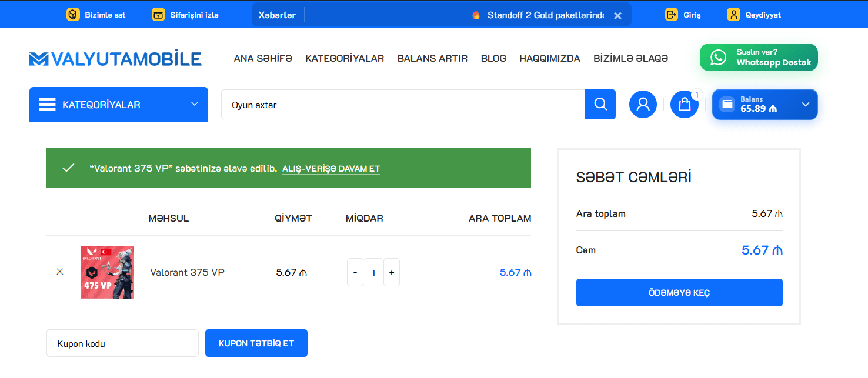
Task: Open the Valorant product thumbnail
Action: (108, 272)
